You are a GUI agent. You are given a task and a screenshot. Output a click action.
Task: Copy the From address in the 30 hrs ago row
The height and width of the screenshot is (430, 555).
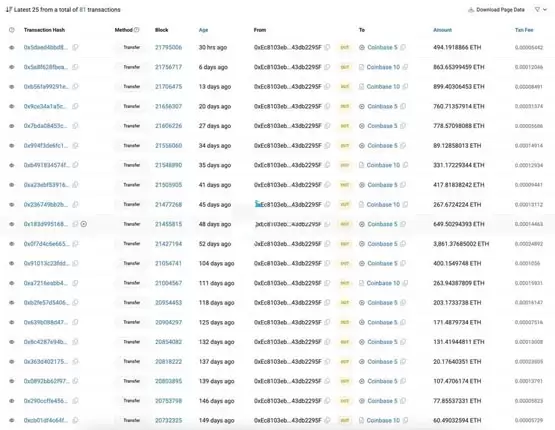327,47
